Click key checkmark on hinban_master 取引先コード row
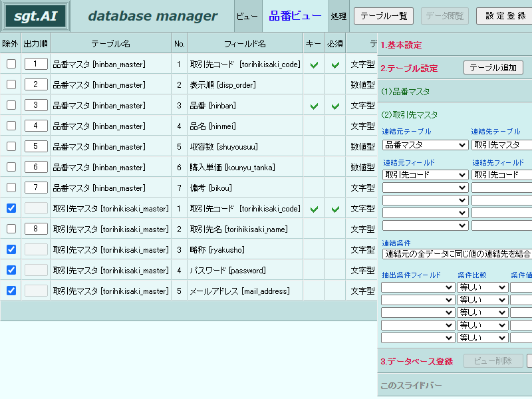This screenshot has width=532, height=399. pyautogui.click(x=314, y=65)
